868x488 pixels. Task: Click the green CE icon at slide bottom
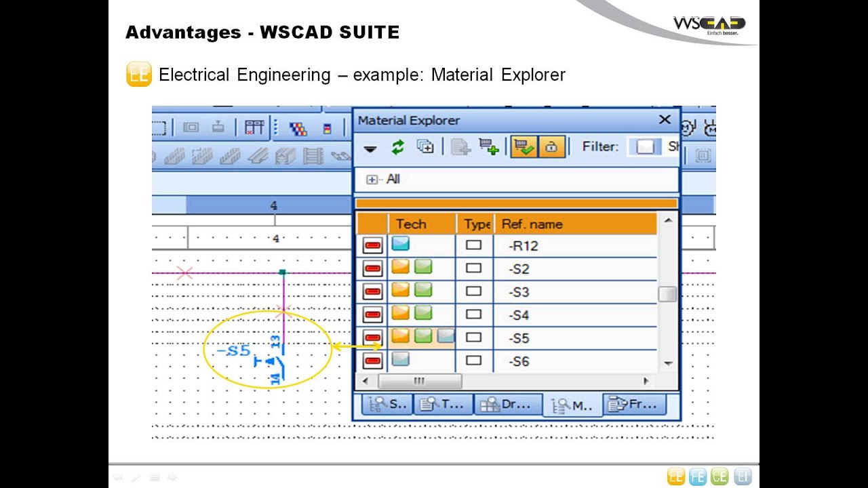click(720, 476)
